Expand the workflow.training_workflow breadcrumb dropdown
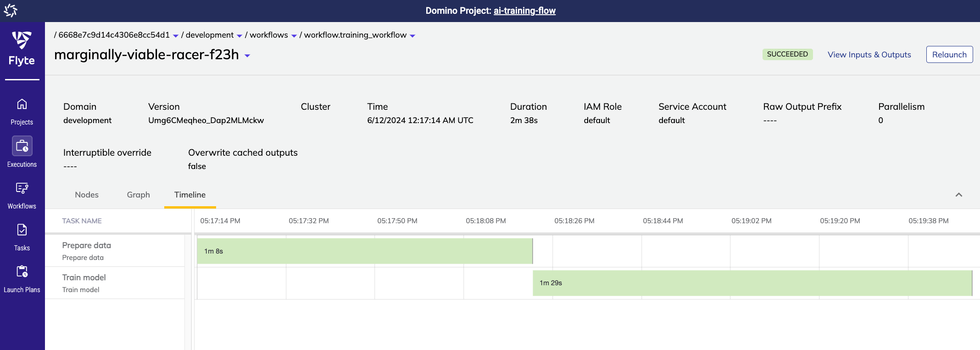980x350 pixels. [412, 36]
